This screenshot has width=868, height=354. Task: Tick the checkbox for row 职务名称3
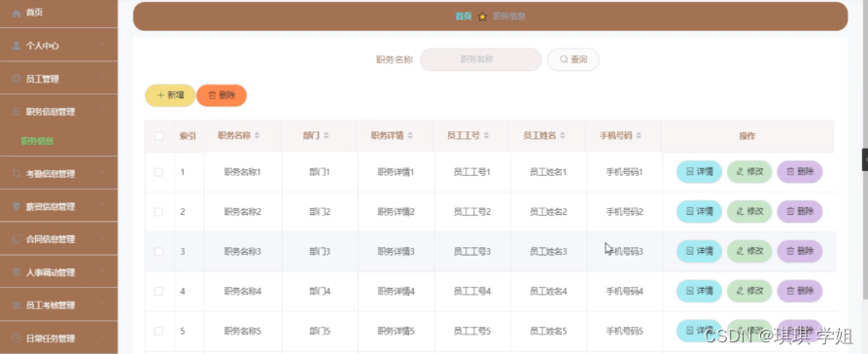(158, 252)
